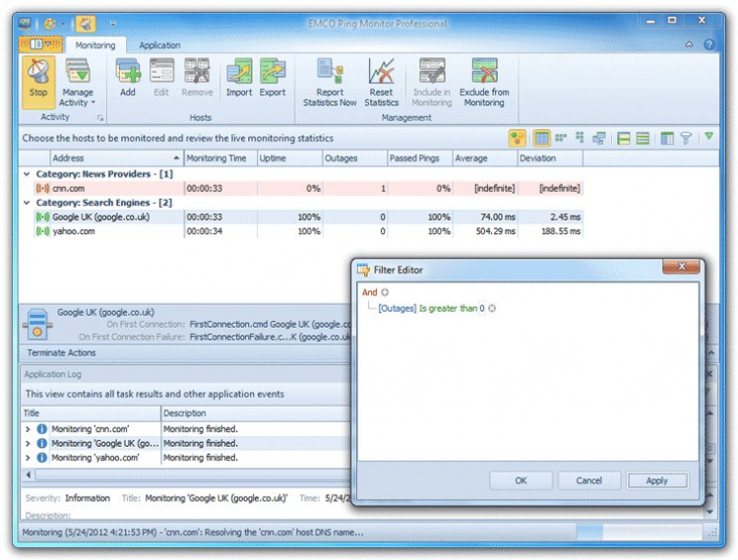Open the Manage Activity dropdown
The height and width of the screenshot is (560, 738).
78,83
